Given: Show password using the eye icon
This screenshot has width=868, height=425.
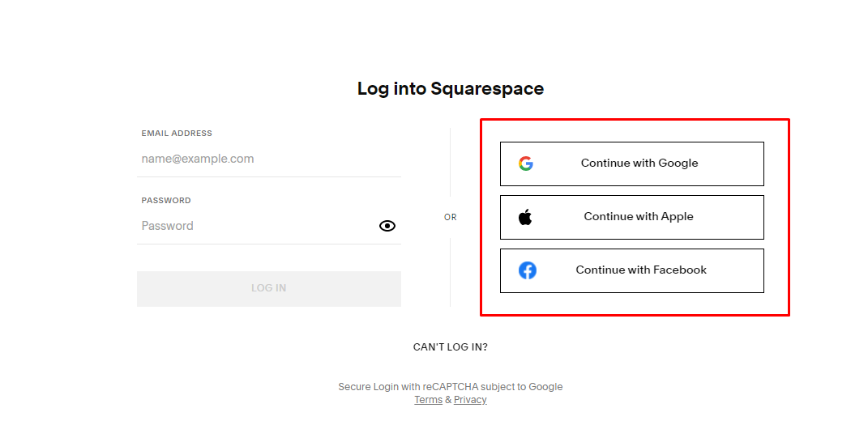Looking at the screenshot, I should (x=387, y=226).
